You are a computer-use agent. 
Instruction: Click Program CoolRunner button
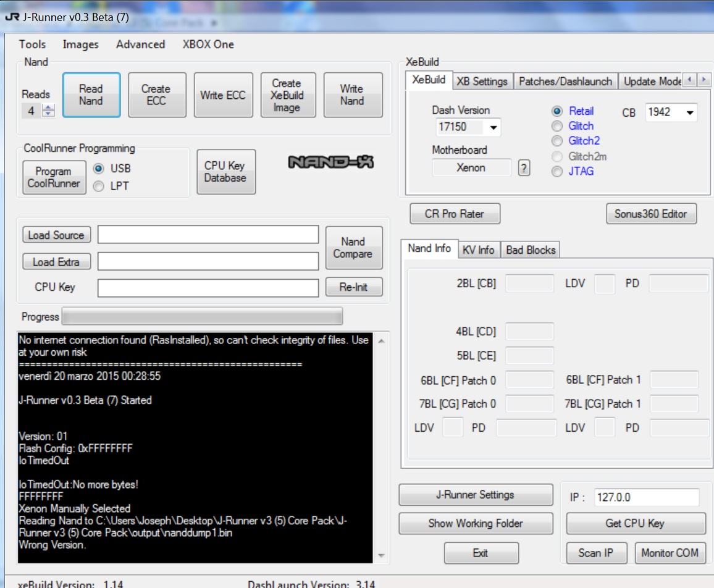(x=54, y=177)
